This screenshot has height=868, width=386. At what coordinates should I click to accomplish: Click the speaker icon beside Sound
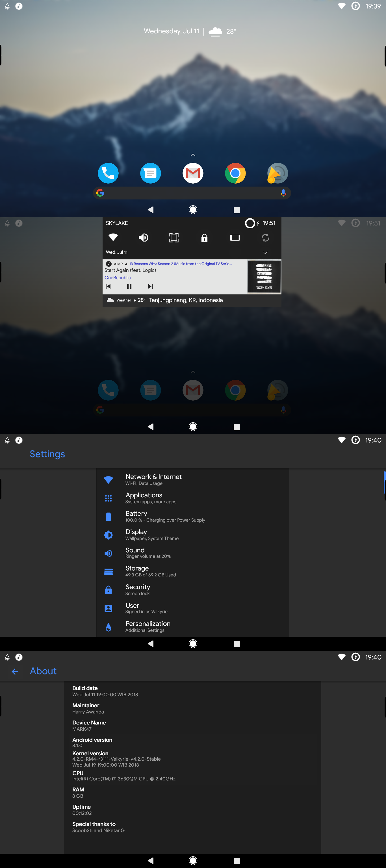(108, 553)
